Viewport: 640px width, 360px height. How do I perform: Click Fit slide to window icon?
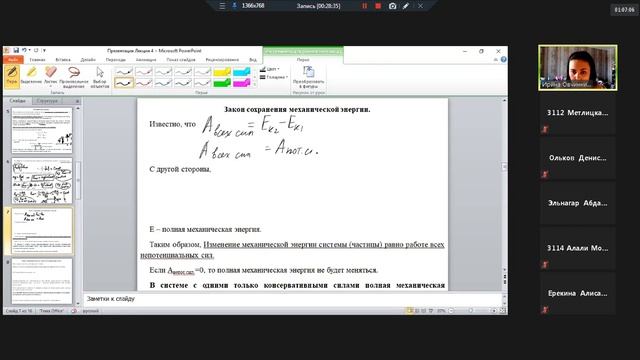[502, 311]
